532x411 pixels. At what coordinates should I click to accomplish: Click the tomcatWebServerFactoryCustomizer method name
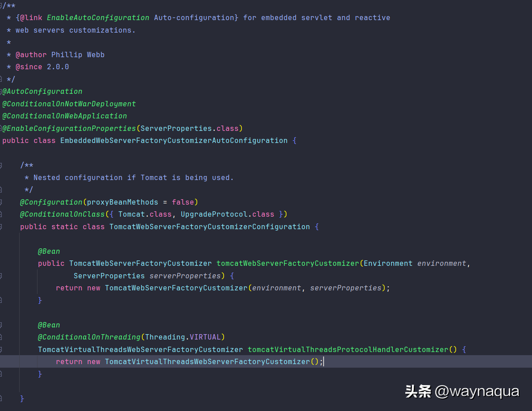click(x=287, y=264)
